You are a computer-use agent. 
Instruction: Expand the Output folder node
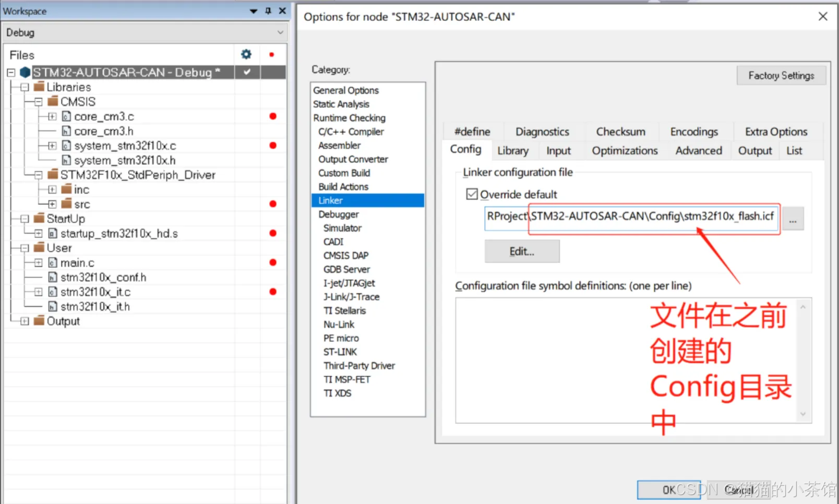pos(25,321)
